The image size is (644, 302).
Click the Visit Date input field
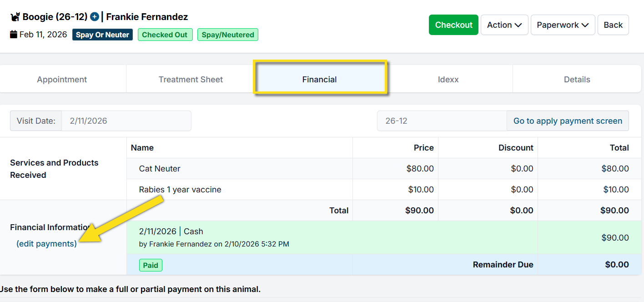[126, 121]
